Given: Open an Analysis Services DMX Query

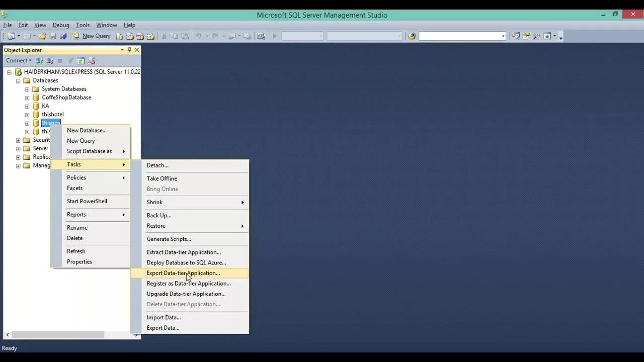Looking at the screenshot, I should pos(140,36).
